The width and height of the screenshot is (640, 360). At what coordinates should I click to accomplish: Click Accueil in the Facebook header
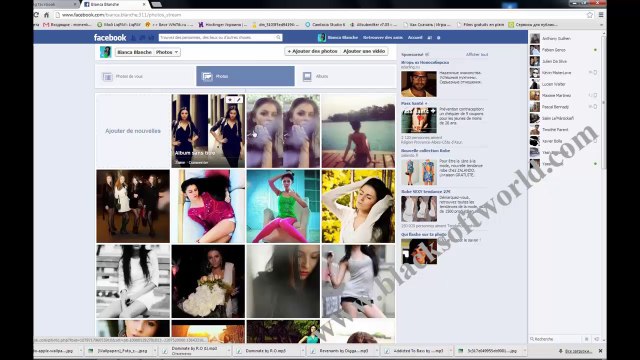415,38
